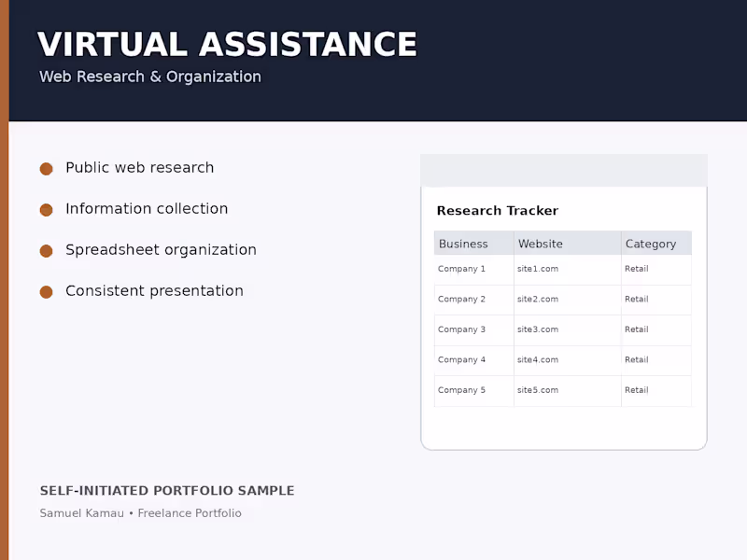The height and width of the screenshot is (560, 747).
Task: Click the Web Research & Organization subtitle
Action: pos(150,77)
